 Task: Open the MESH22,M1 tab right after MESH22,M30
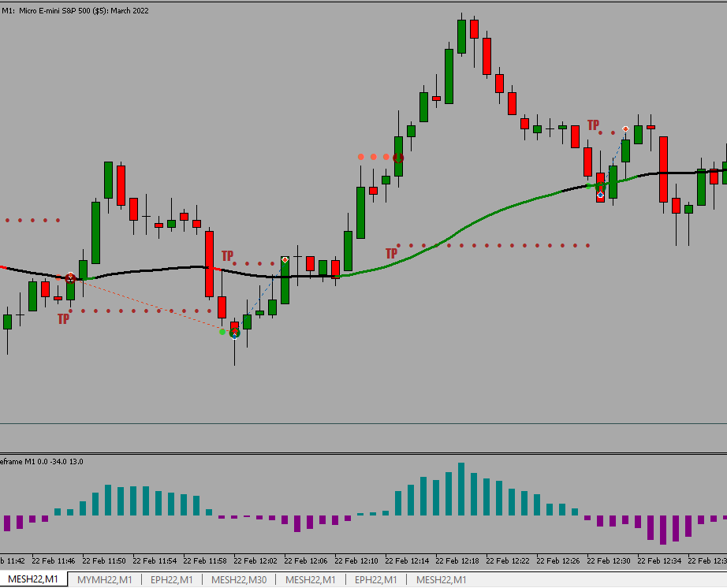pos(310,579)
